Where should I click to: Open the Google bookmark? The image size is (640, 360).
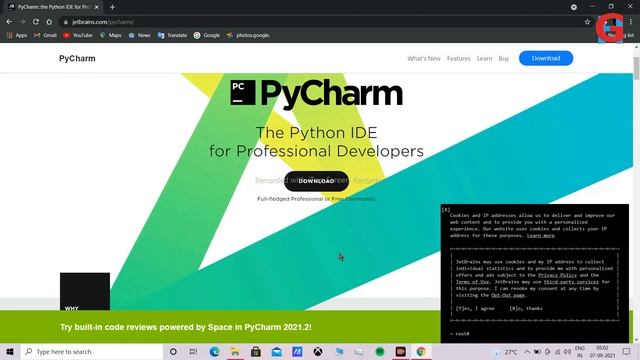pos(207,36)
